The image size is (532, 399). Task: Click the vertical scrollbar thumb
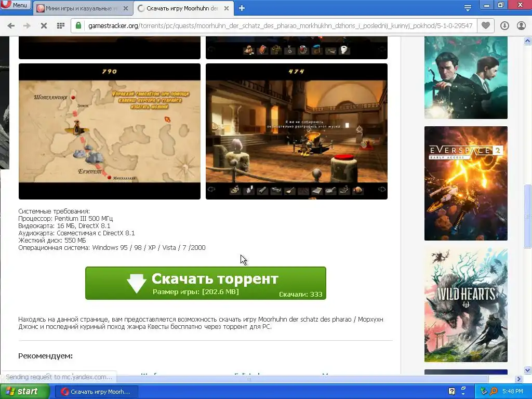[x=527, y=216]
